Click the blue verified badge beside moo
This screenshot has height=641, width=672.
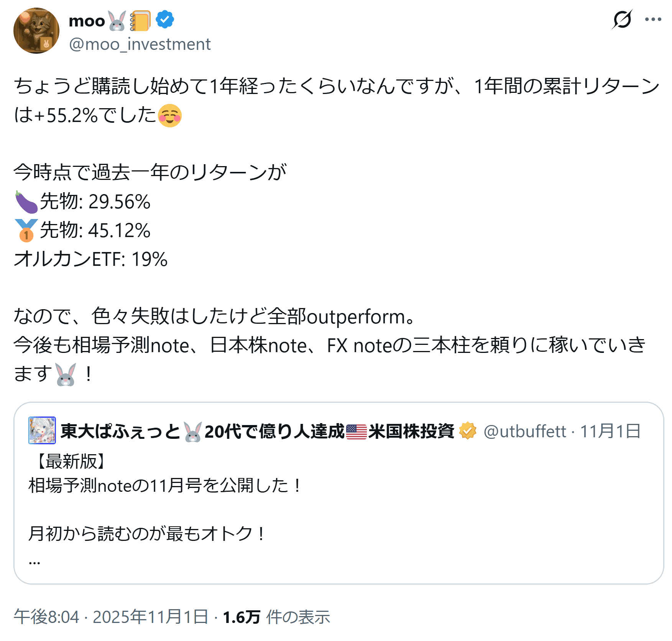(x=165, y=20)
